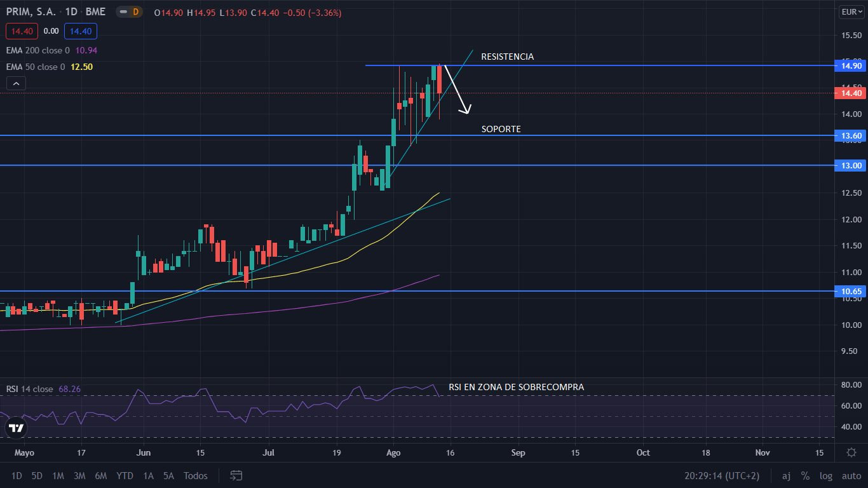The width and height of the screenshot is (868, 488).
Task: Click the TradingView logo icon
Action: (x=16, y=428)
